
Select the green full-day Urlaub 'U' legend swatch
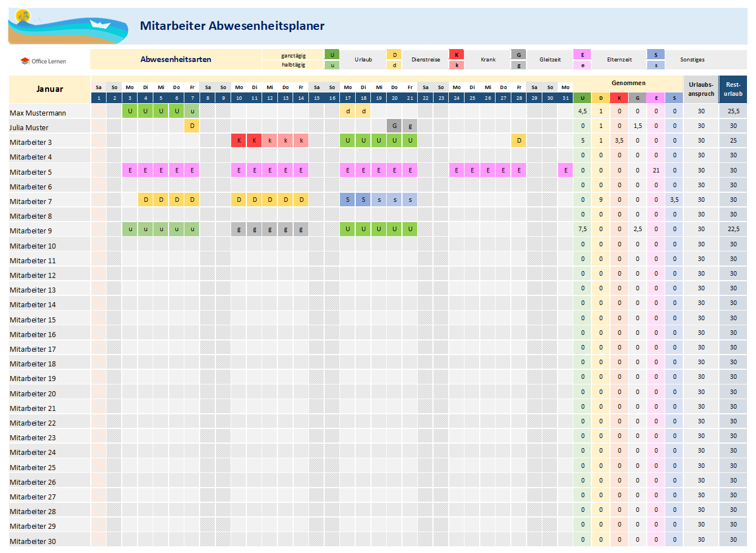[332, 55]
